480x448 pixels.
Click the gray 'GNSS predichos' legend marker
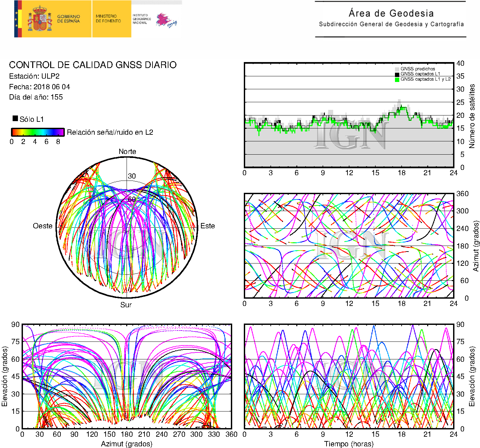click(x=397, y=69)
